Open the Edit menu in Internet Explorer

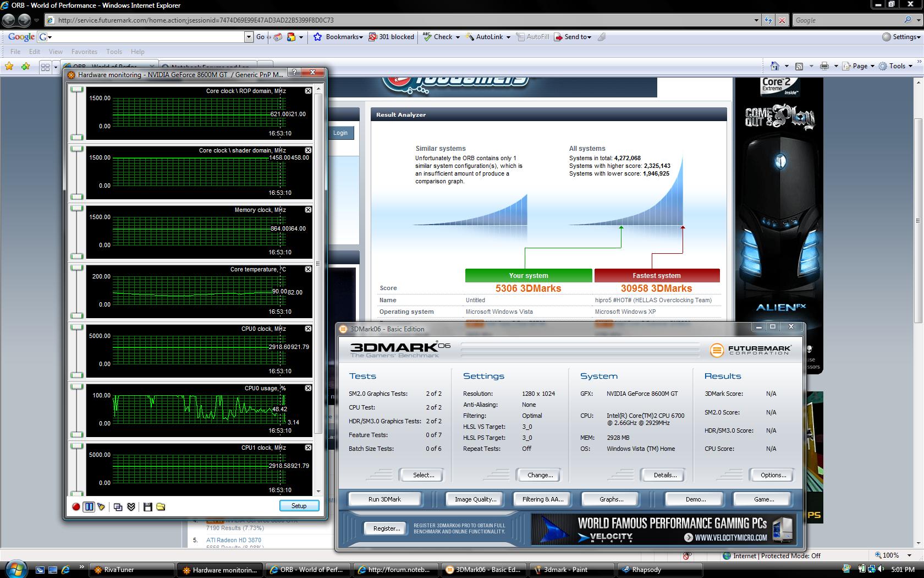pyautogui.click(x=35, y=51)
